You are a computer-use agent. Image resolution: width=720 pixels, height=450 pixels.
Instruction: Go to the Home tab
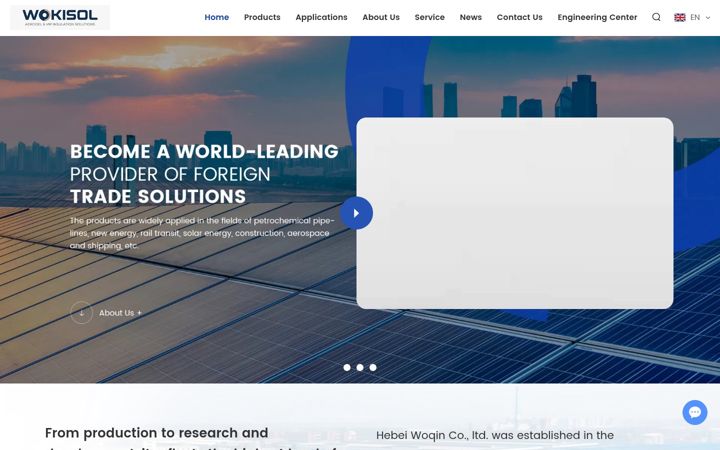coord(217,17)
